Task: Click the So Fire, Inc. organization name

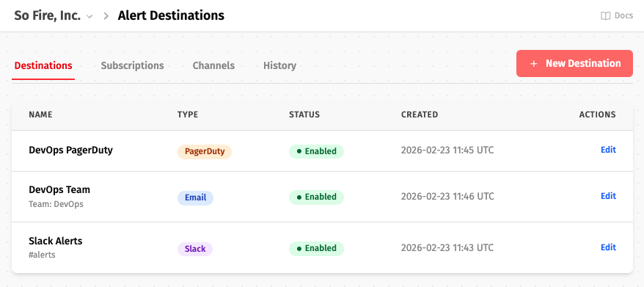Action: point(47,16)
